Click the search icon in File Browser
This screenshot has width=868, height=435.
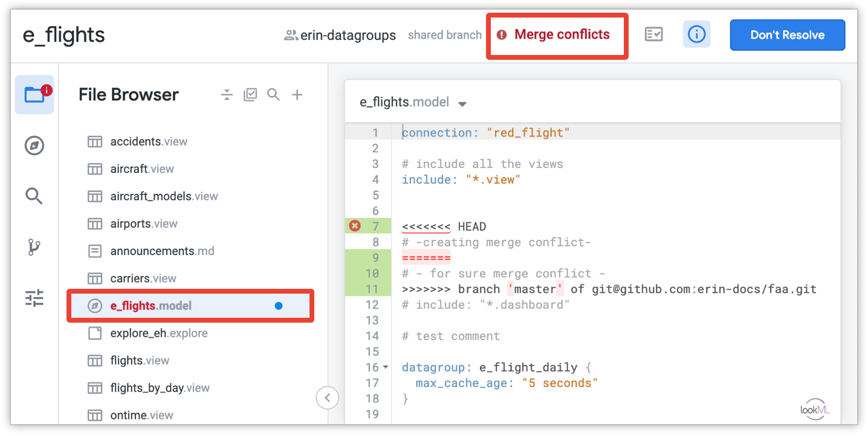(x=274, y=95)
